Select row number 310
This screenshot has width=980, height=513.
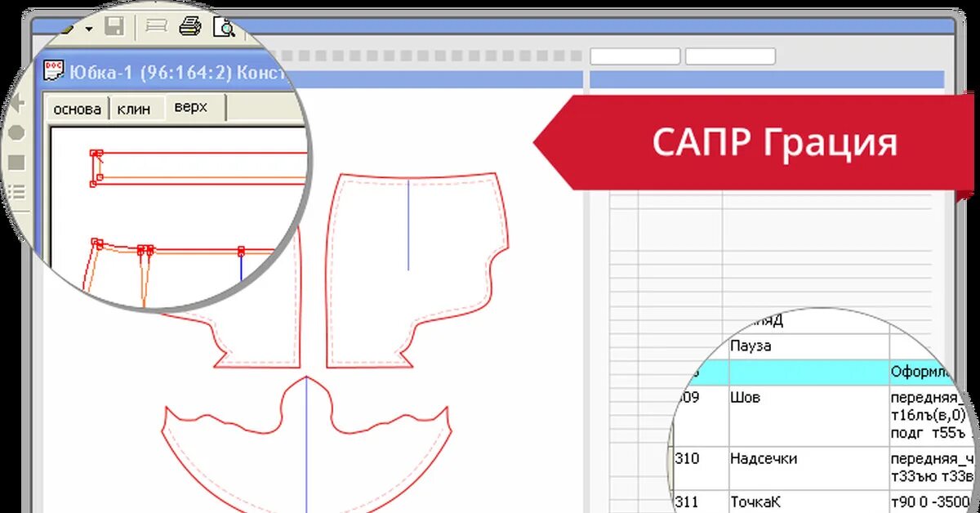(687, 458)
